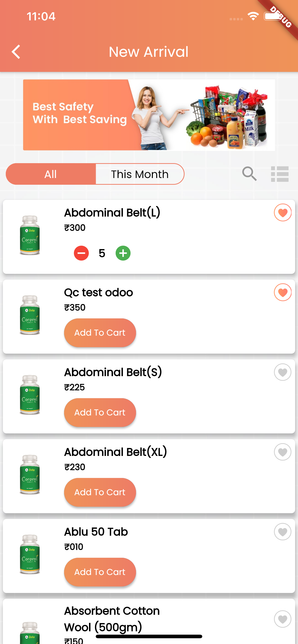Favorite Absorbent Cotton Wool (500gm)
This screenshot has width=298, height=644.
[282, 619]
